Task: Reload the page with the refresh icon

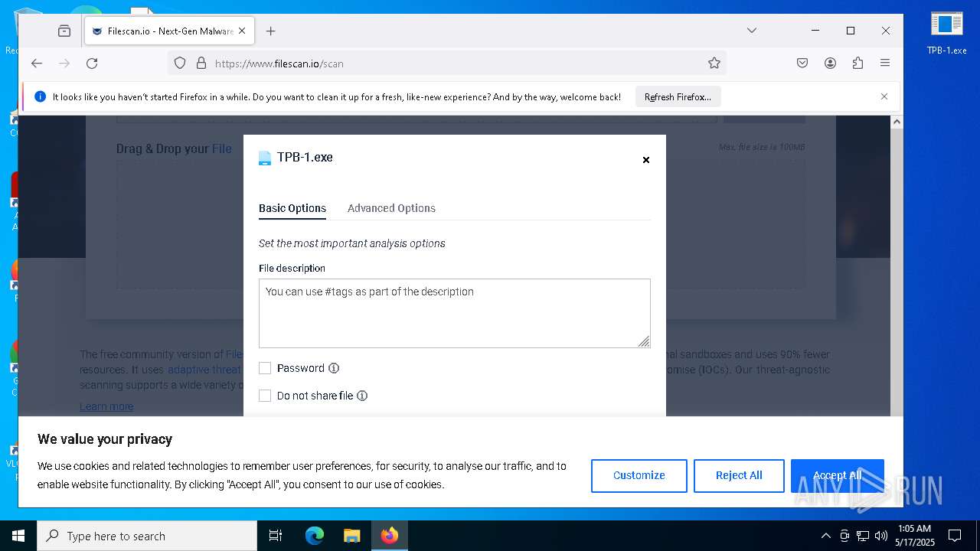Action: click(x=92, y=64)
